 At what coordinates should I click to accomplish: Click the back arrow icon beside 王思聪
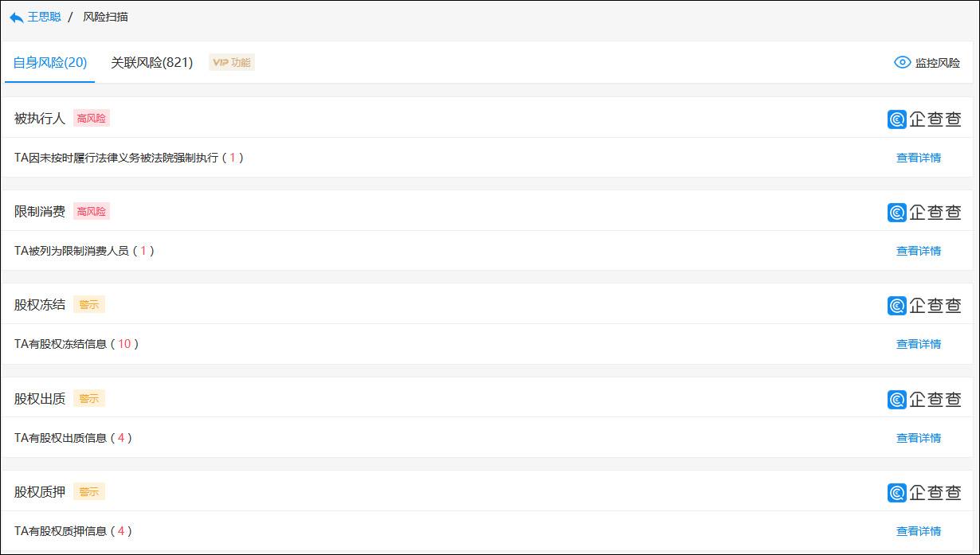[16, 17]
